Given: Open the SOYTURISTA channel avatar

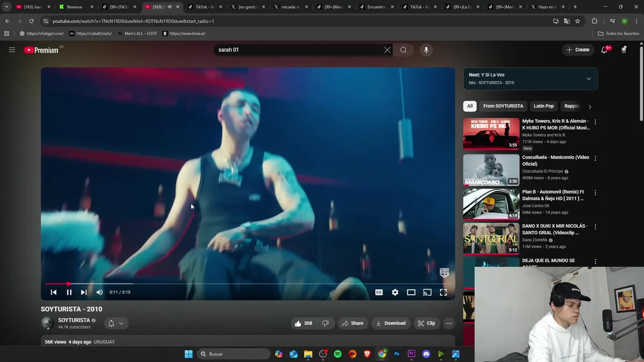Looking at the screenshot, I should [47, 323].
